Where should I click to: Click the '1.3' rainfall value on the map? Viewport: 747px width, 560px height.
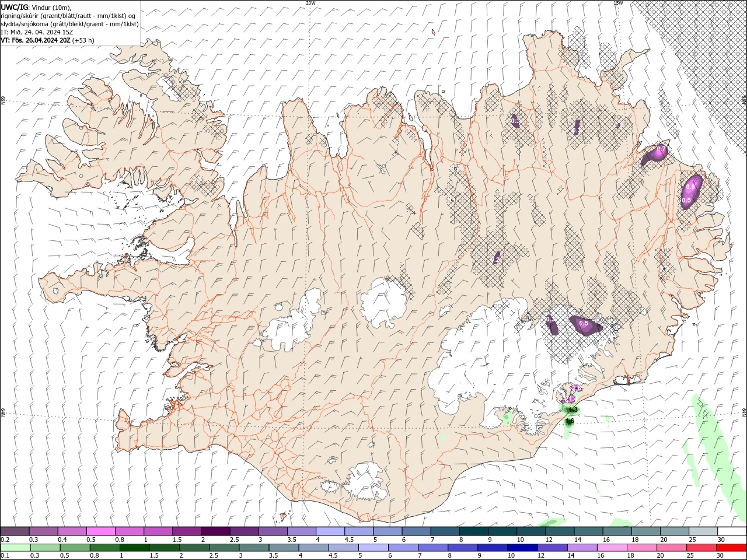point(573,410)
